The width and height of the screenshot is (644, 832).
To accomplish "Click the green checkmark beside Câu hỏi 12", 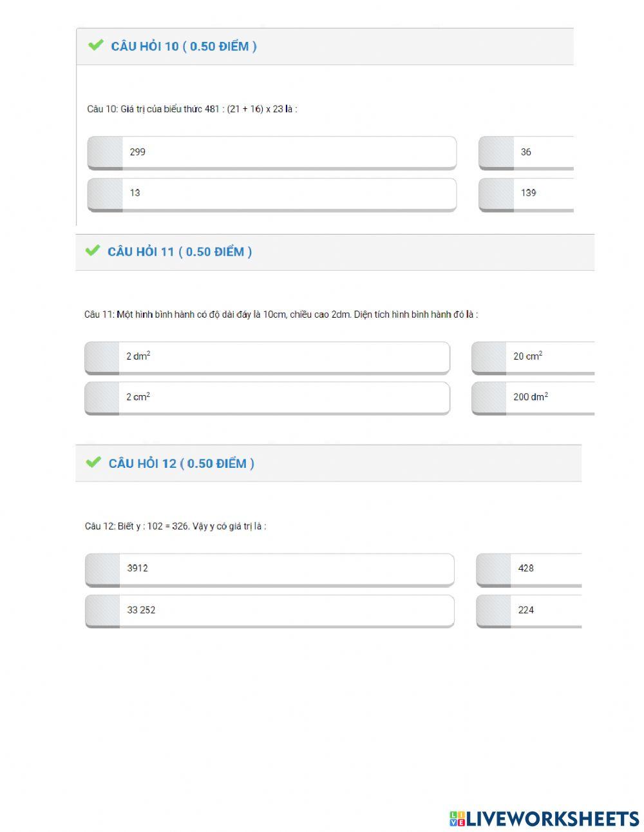I will 93,462.
